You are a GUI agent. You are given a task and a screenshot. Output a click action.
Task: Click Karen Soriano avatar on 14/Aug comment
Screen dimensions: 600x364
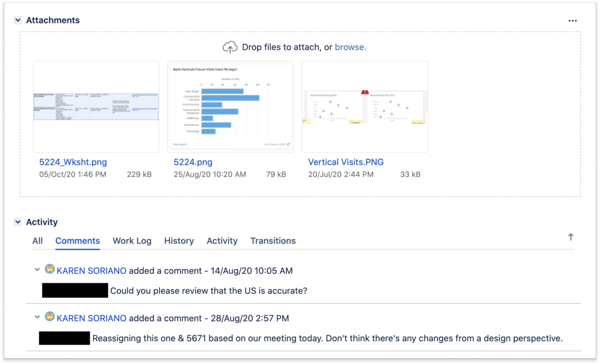pyautogui.click(x=50, y=269)
